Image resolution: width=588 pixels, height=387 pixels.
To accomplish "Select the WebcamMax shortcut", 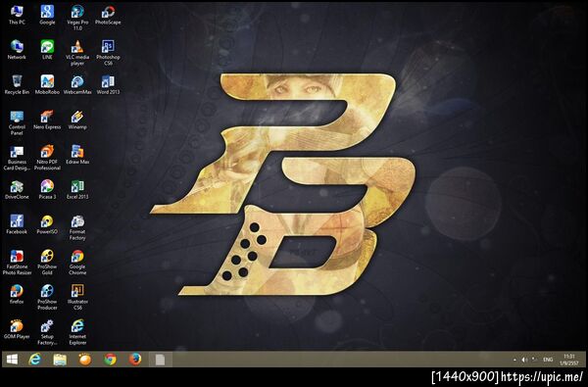I will (x=77, y=85).
